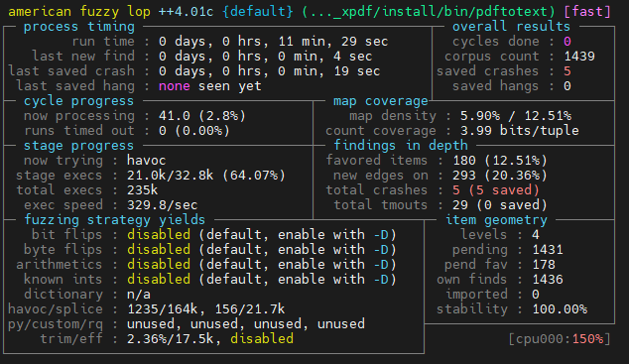Click the 'cycle progress' section header
The image size is (629, 364).
[78, 100]
